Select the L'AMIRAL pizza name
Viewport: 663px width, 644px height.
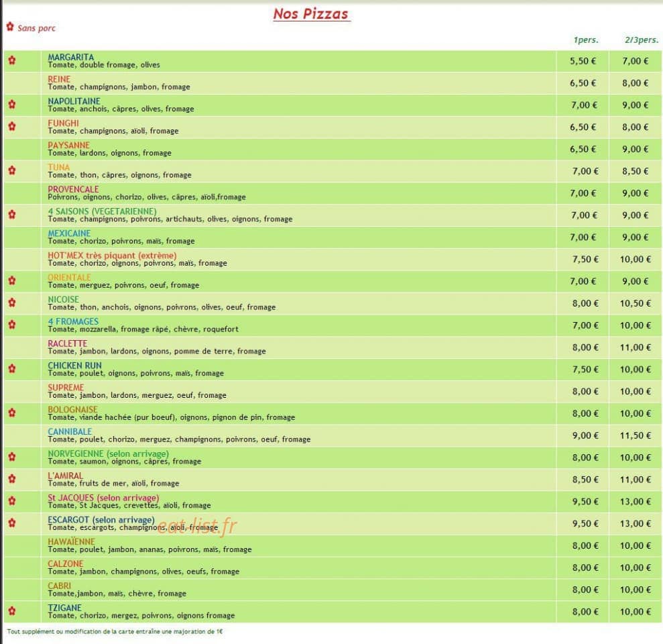pyautogui.click(x=65, y=475)
